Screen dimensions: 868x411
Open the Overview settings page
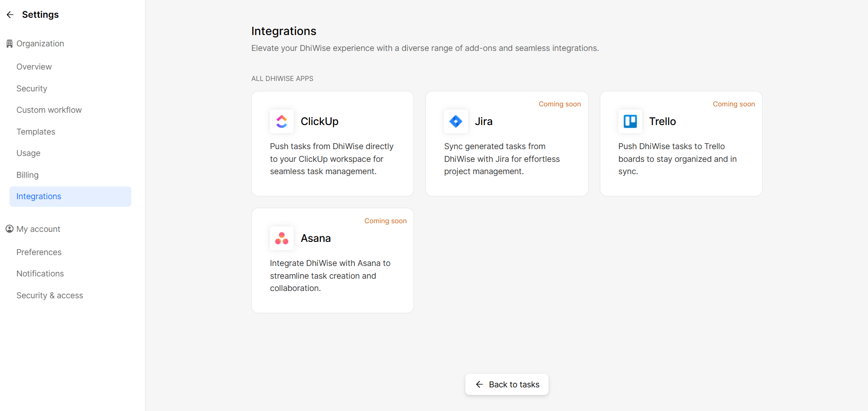coord(34,67)
